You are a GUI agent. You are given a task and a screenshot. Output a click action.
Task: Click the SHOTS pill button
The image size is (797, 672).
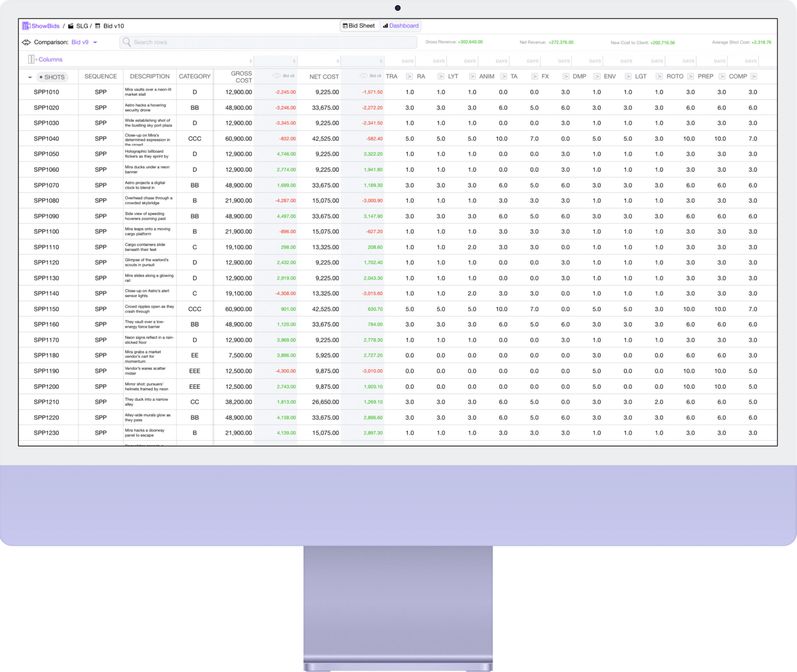point(53,77)
